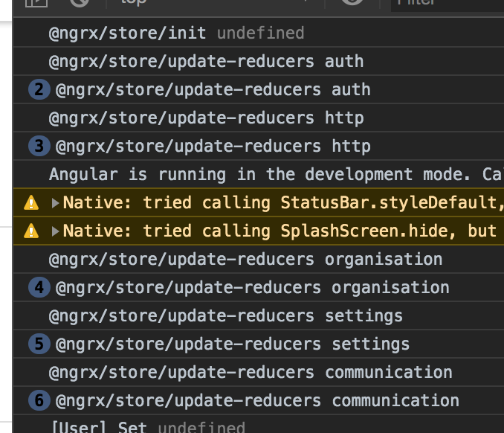Select the 'update-reducers http' line repeated 3 times
504x433 pixels.
(x=213, y=147)
